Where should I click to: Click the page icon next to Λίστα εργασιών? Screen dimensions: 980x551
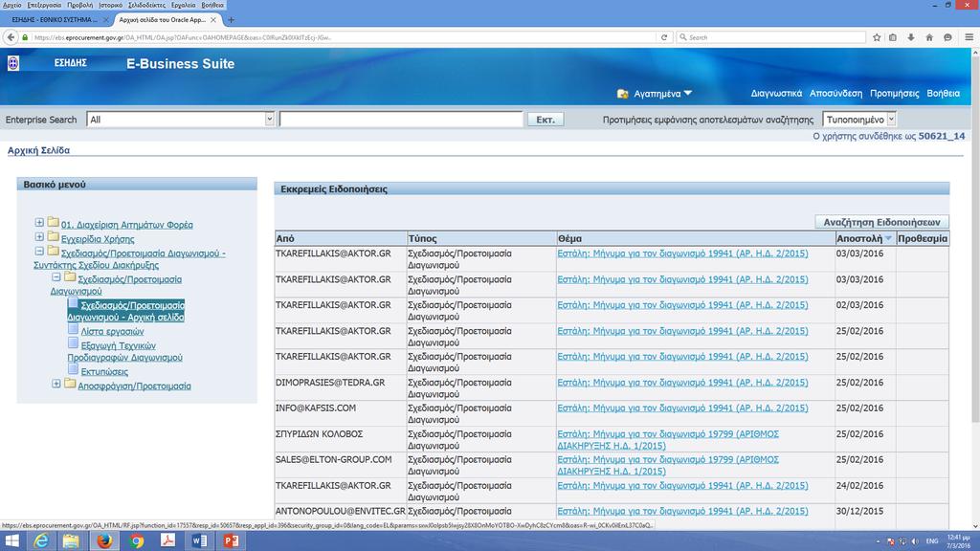click(x=73, y=329)
